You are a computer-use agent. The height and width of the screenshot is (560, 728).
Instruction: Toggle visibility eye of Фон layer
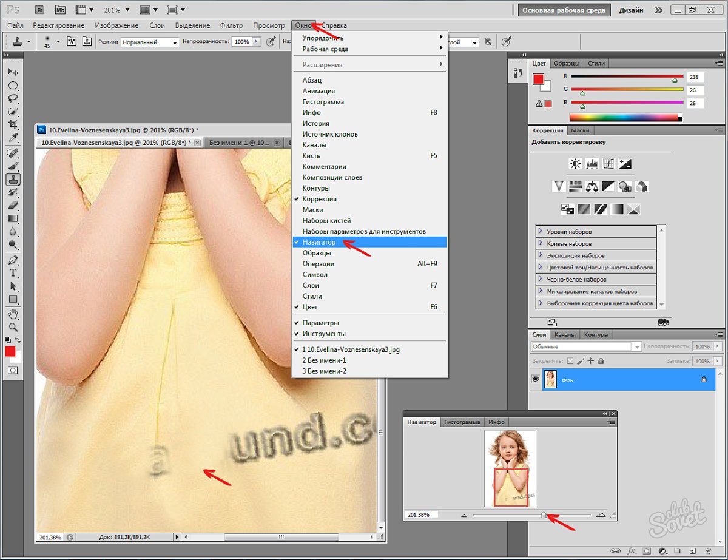[536, 379]
